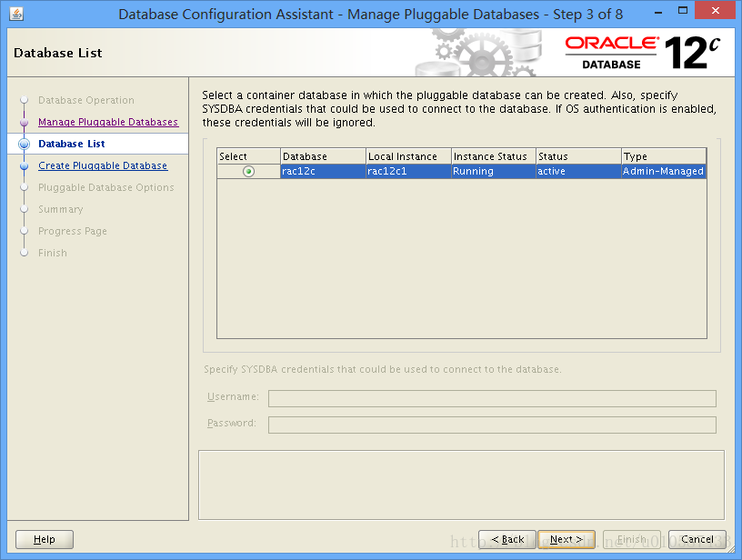Select the rac12c database radio button
The image size is (742, 560).
[248, 171]
